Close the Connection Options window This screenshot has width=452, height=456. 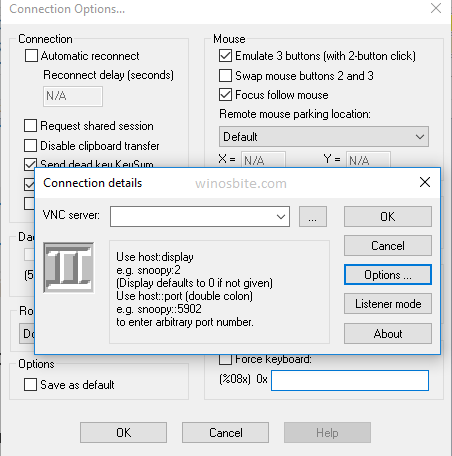436,8
